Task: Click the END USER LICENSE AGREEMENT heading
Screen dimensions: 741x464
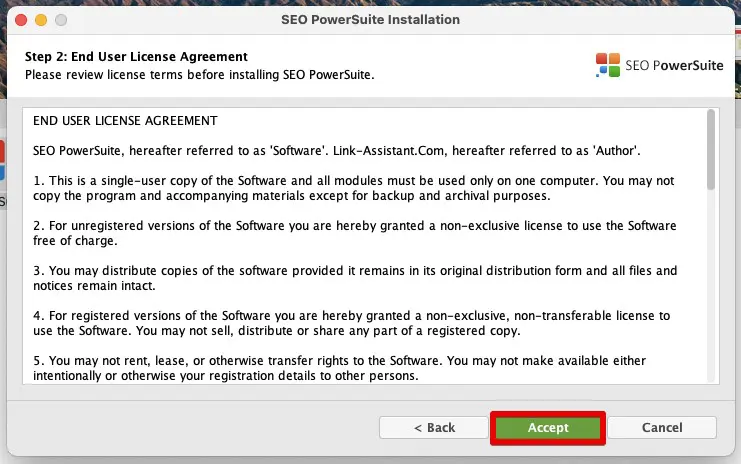Action: [x=125, y=121]
